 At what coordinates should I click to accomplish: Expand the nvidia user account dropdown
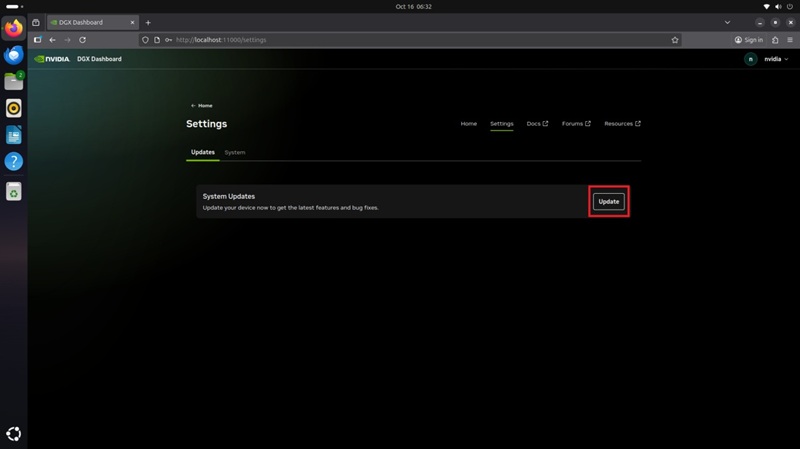776,59
